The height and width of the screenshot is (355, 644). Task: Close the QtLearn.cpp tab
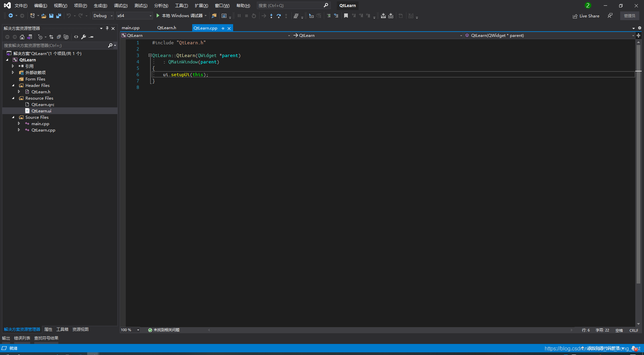229,28
